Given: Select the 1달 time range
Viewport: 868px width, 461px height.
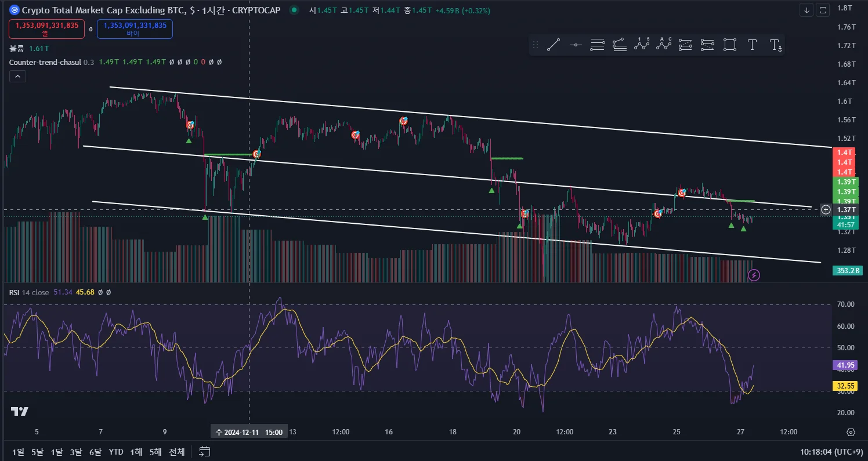Looking at the screenshot, I should tap(57, 452).
